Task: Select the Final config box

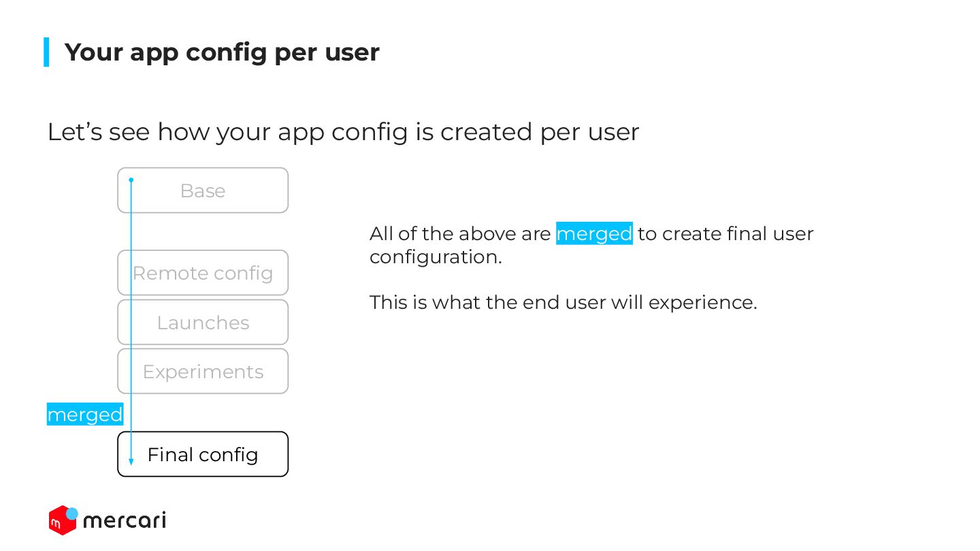Action: 203,454
